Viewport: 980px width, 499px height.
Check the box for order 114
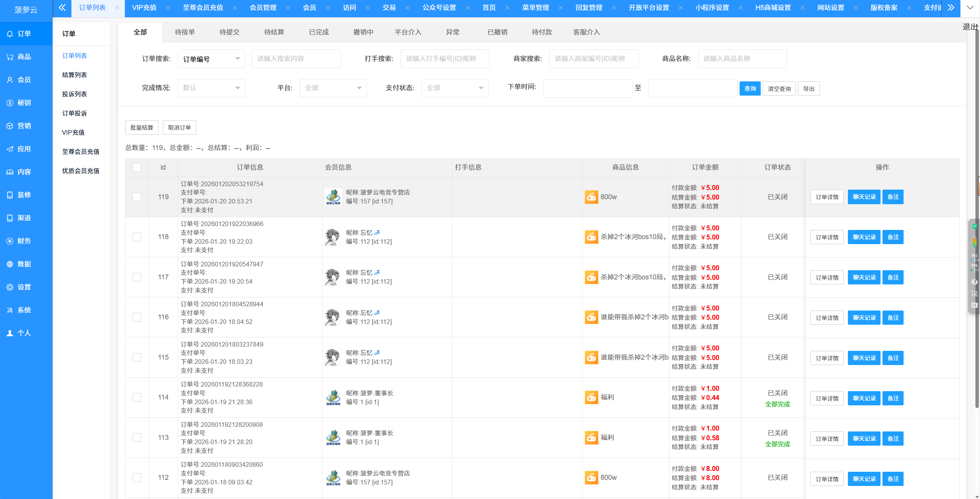137,397
